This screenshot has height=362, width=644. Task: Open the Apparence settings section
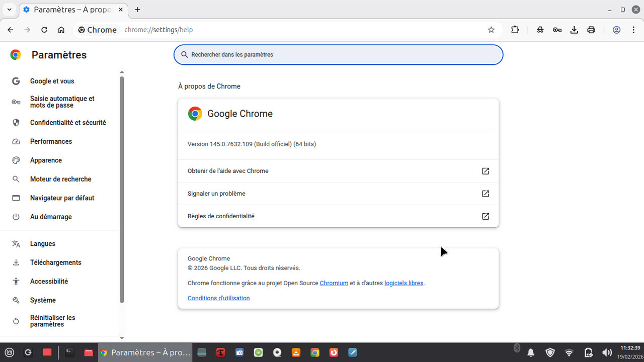(x=46, y=160)
